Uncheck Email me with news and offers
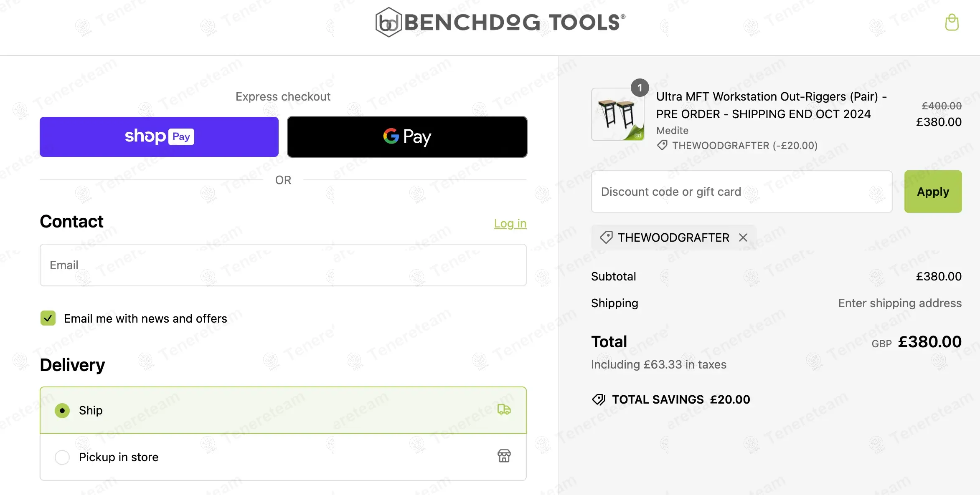The image size is (980, 495). point(48,318)
